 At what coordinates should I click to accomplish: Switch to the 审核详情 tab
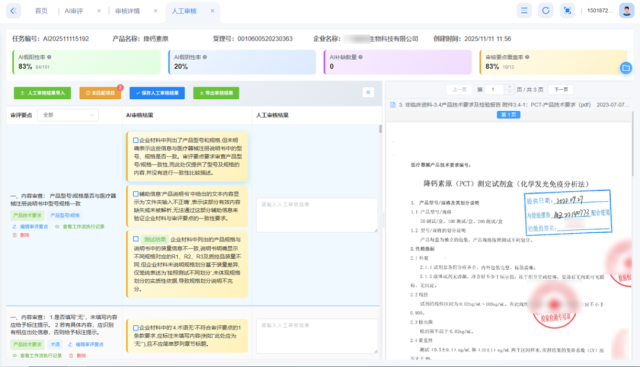pyautogui.click(x=127, y=11)
